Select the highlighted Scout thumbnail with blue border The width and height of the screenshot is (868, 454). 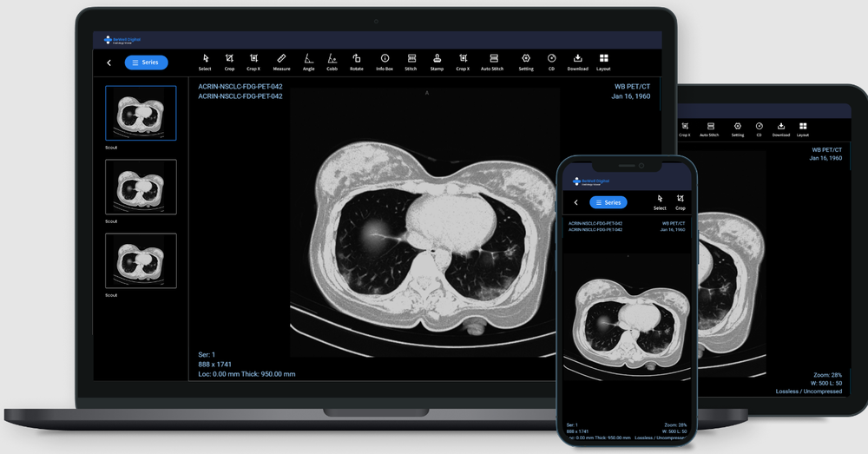(x=141, y=113)
